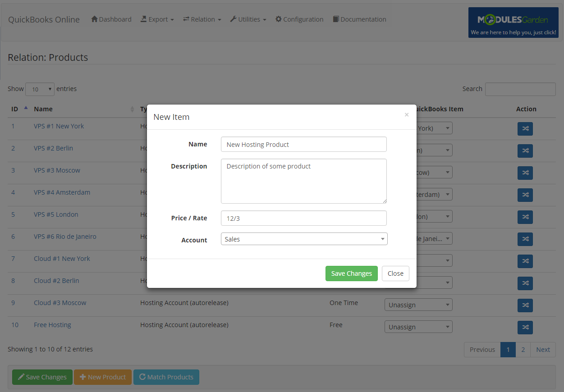
Task: Save the New Item with Save Changes
Action: tap(351, 273)
